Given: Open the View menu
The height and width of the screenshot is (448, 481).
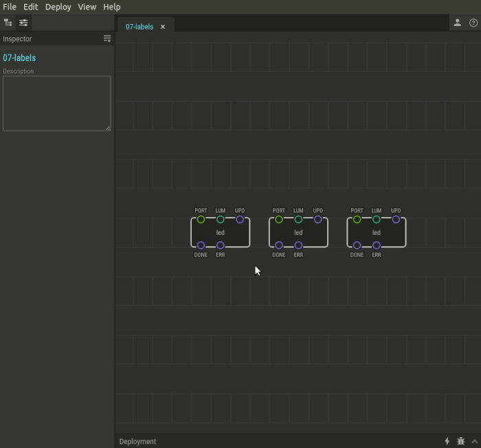Looking at the screenshot, I should (87, 7).
